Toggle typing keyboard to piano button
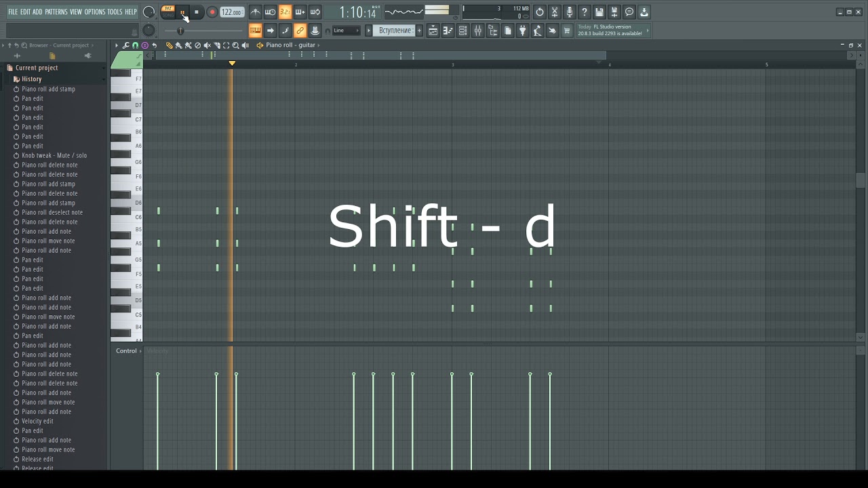Screen dimensions: 868x488 255,30
